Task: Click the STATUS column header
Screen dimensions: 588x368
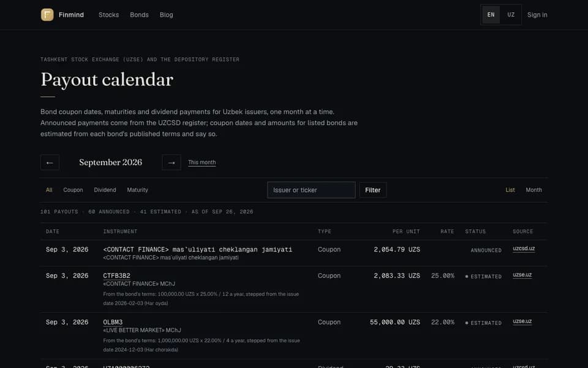Action: [475, 231]
